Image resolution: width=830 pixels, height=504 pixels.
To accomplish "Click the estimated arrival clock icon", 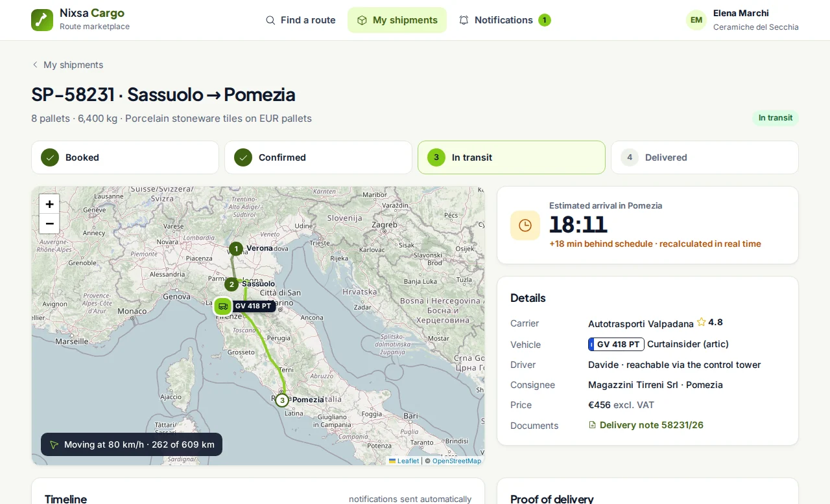I will [x=525, y=225].
